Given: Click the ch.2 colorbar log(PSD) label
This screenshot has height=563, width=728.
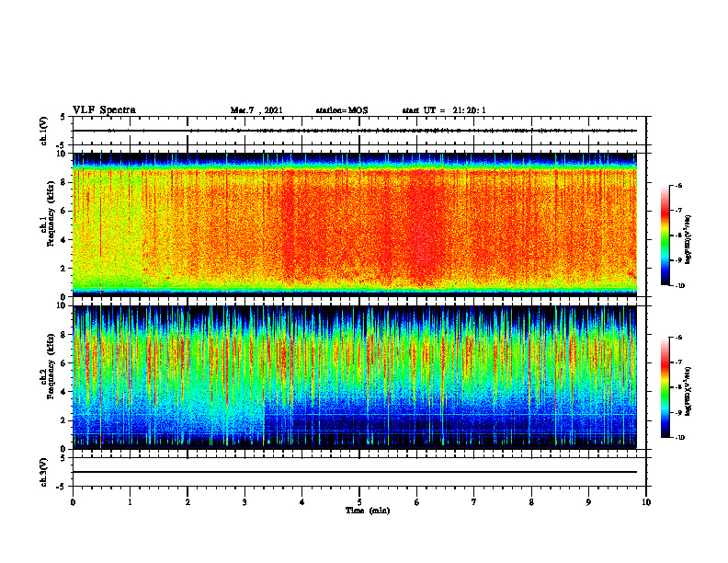Looking at the screenshot, I should point(688,392).
